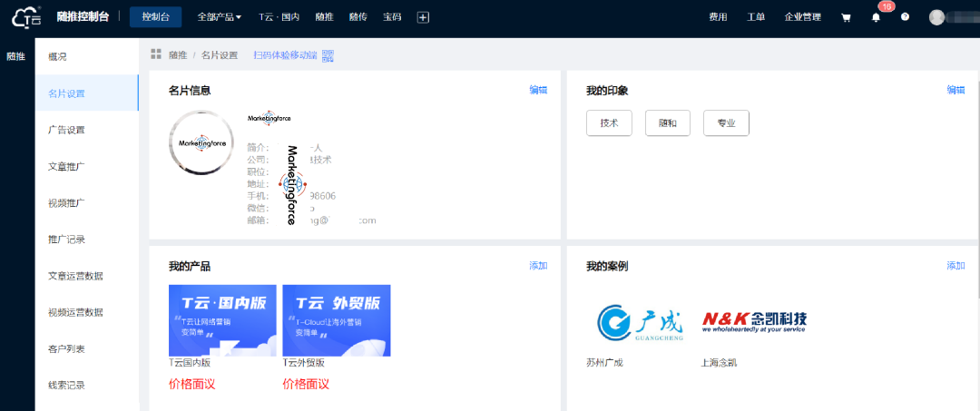Click the grid icon in breadcrumb bar
980x411 pixels.
click(156, 55)
